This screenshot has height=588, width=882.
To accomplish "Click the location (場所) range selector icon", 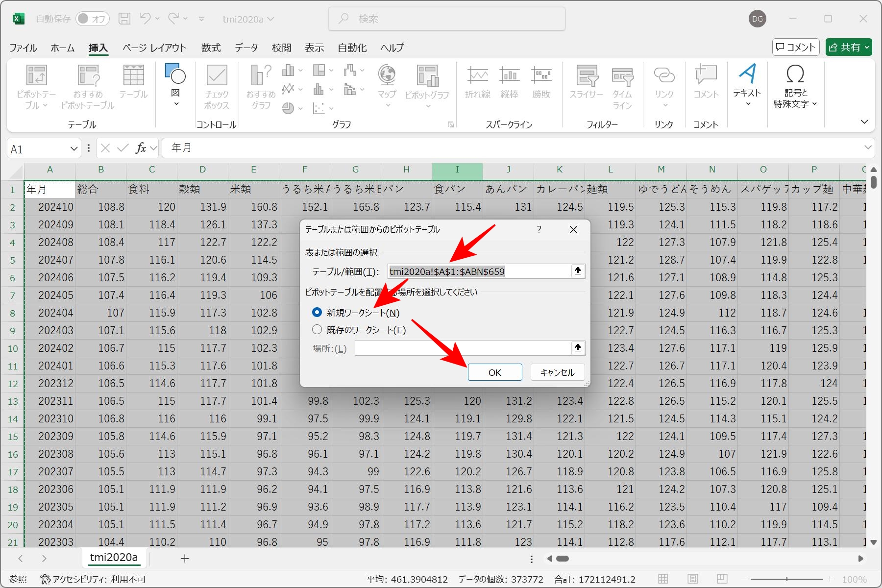I will point(578,348).
